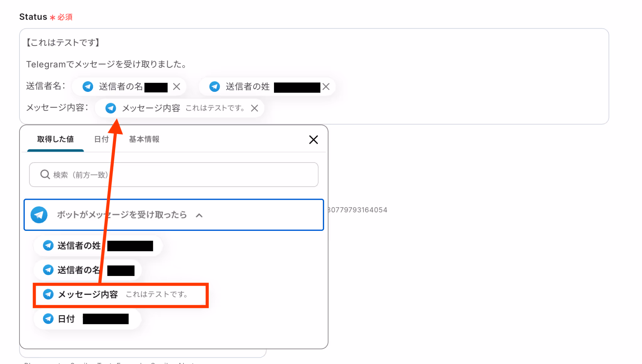This screenshot has width=642, height=364.
Task: Remove the 送信者の名 chip from Status
Action: (x=176, y=87)
